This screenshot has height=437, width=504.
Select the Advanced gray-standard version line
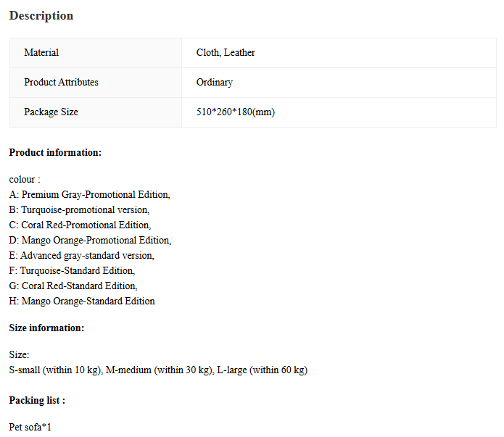point(82,255)
